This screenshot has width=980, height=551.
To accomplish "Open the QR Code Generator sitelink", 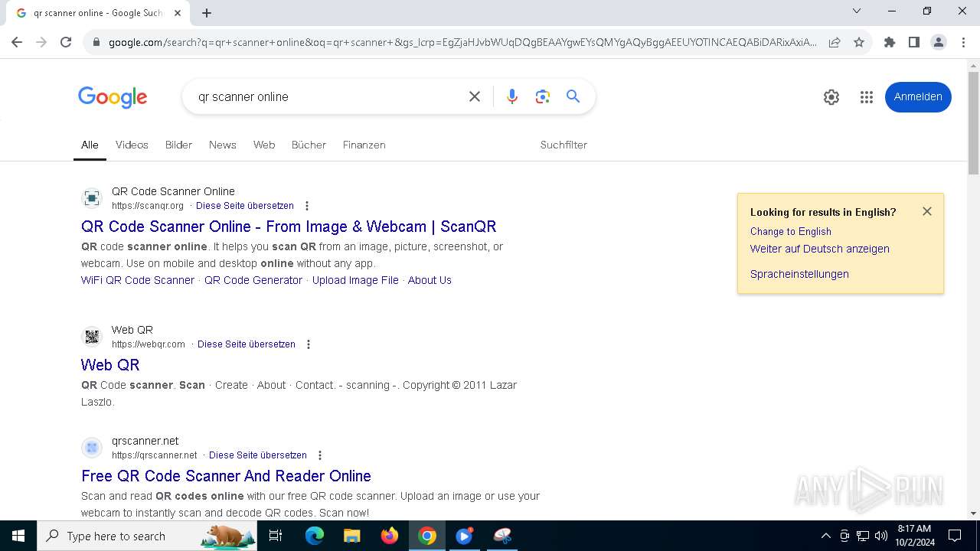I will click(253, 280).
